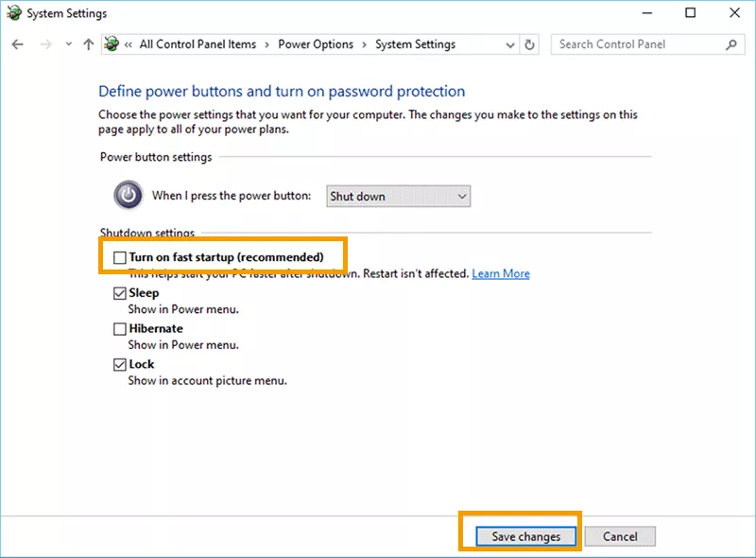Expand chevron after All Control Panel Items
The width and height of the screenshot is (756, 558).
[266, 44]
